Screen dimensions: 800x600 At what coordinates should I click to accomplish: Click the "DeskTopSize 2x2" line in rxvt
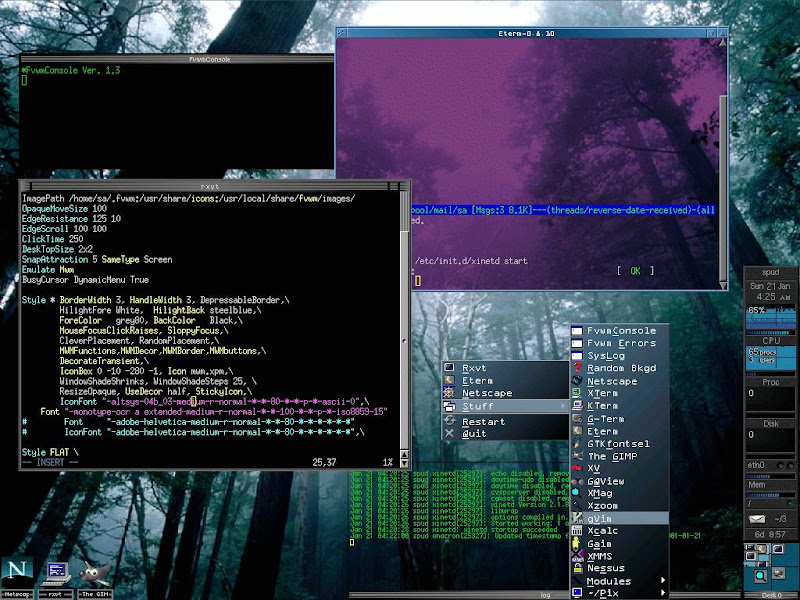[x=57, y=249]
